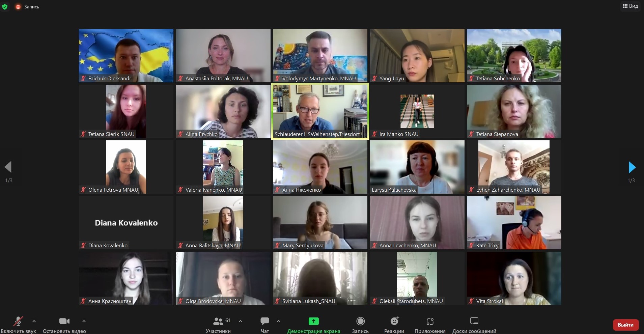The height and width of the screenshot is (334, 644).
Task: Click muted mic icon on Kate Trixy
Action: pos(471,245)
